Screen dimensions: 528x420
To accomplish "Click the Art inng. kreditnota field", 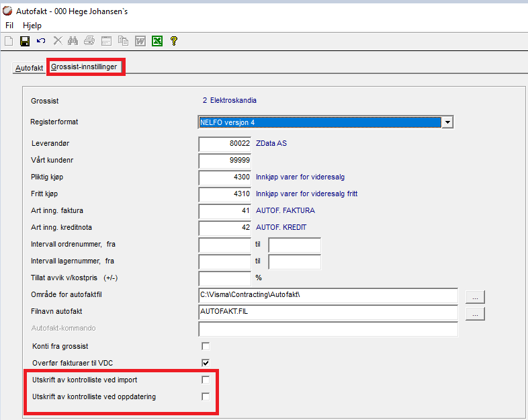I will (x=225, y=228).
